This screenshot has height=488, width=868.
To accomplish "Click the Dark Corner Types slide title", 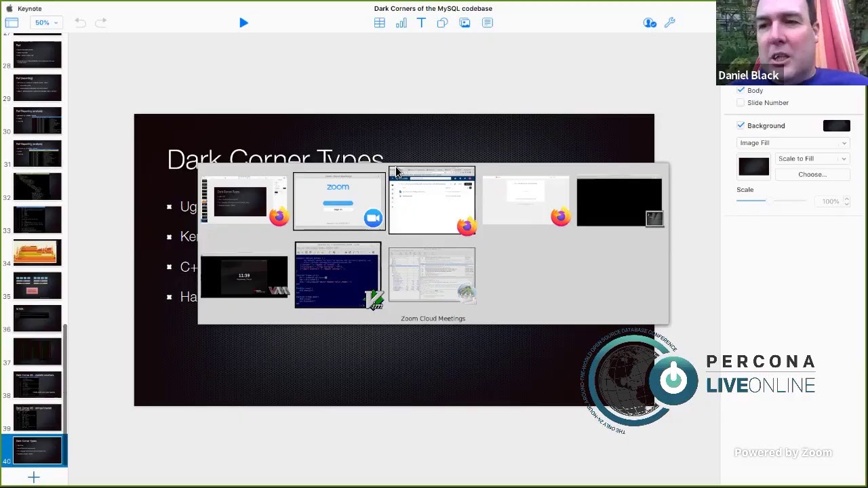I will click(x=275, y=160).
